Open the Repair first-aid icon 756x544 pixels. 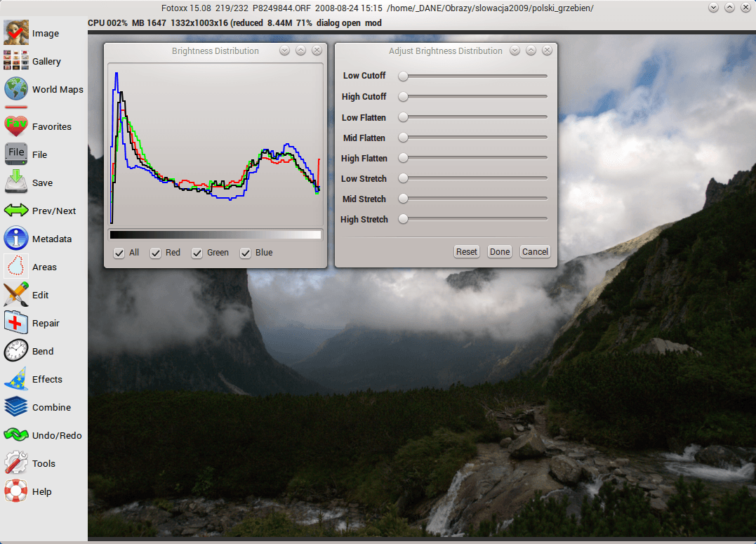[x=16, y=323]
